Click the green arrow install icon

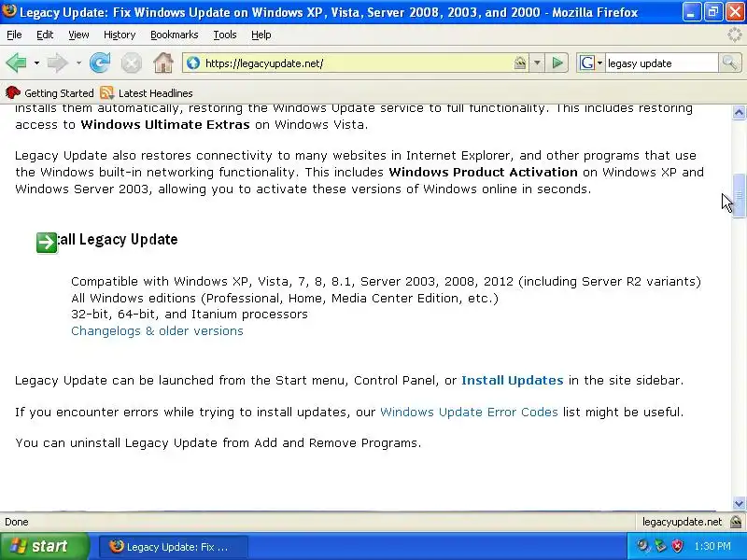[x=47, y=243]
